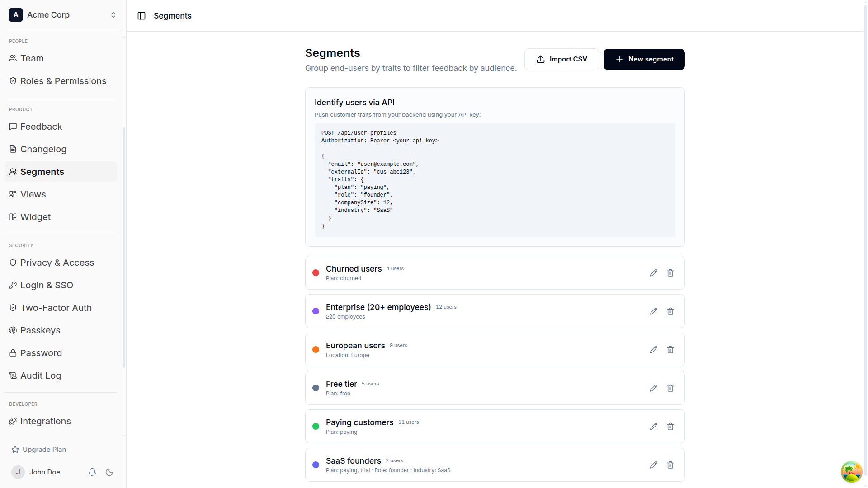Screen dimensions: 868x488
Task: Open Two-Factor Auth settings
Action: tap(61, 308)
